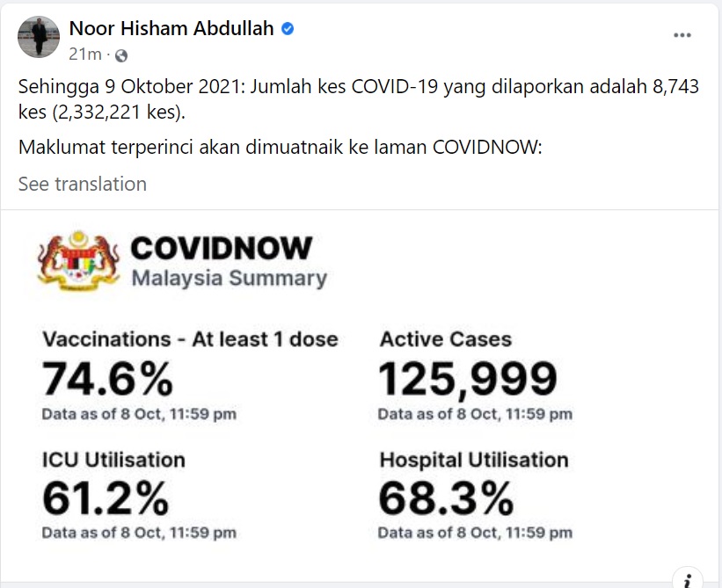722x588 pixels.
Task: Click the Active Cases label
Action: (x=446, y=339)
